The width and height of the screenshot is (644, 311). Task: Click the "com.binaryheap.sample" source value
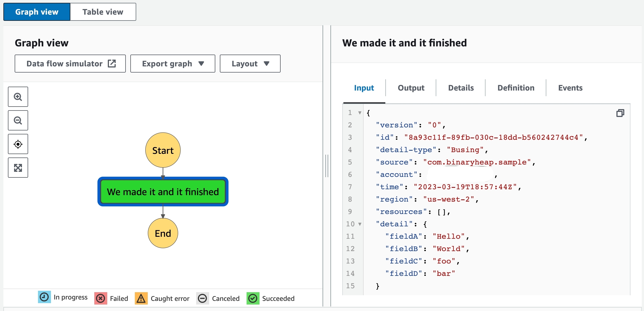pyautogui.click(x=477, y=162)
